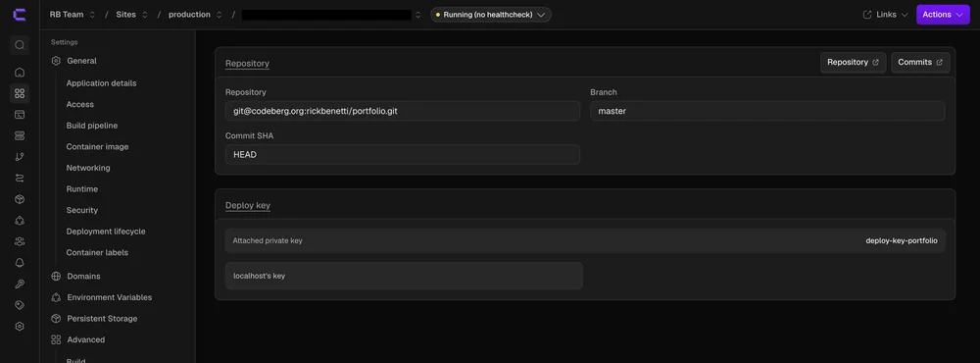Open the Running (no healthcheck) status dropdown
Screen dimensions: 980x363
[491, 15]
